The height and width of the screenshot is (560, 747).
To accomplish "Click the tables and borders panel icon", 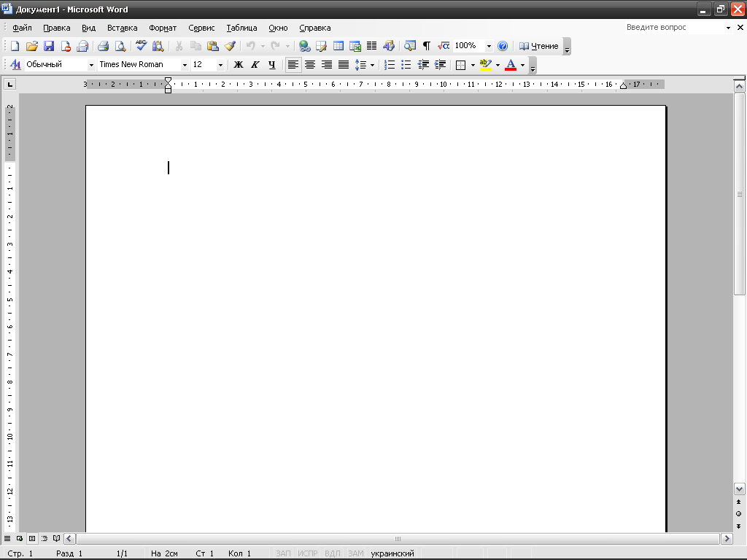I will coord(321,46).
